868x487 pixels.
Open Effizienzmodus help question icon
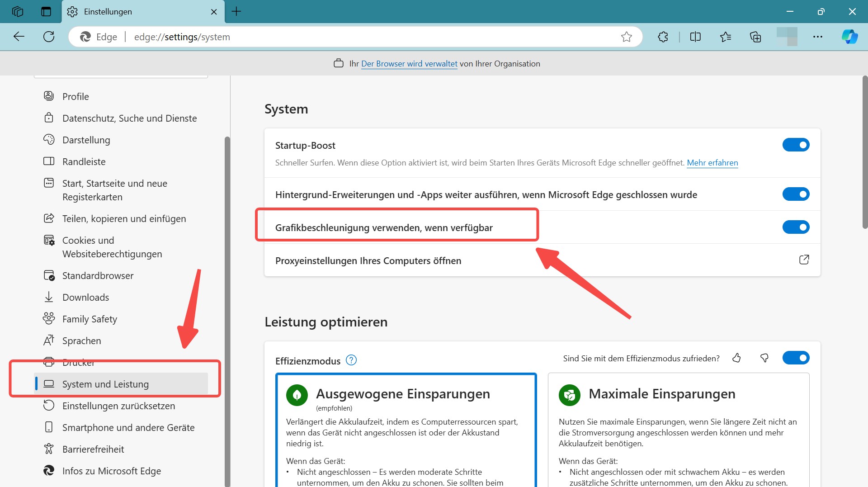(x=351, y=360)
